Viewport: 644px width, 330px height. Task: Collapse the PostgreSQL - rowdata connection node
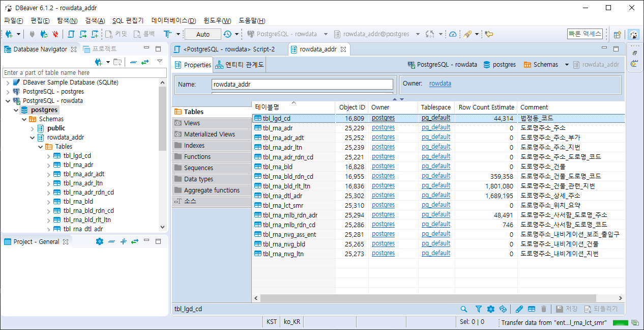tap(8, 101)
